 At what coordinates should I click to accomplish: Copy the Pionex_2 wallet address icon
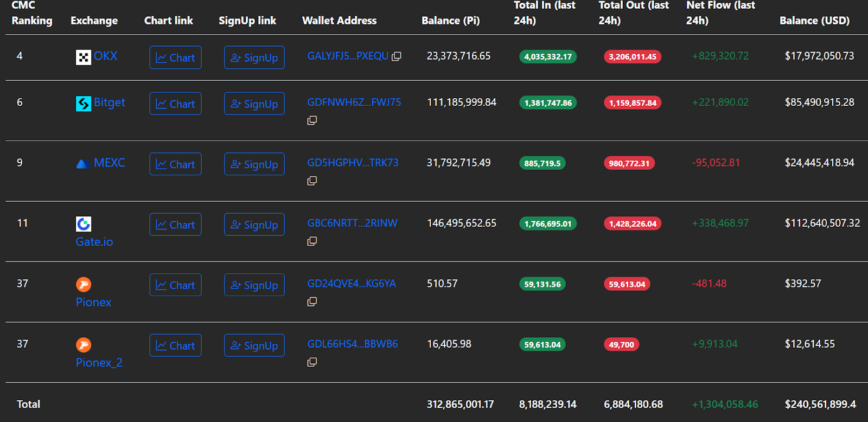pyautogui.click(x=312, y=362)
